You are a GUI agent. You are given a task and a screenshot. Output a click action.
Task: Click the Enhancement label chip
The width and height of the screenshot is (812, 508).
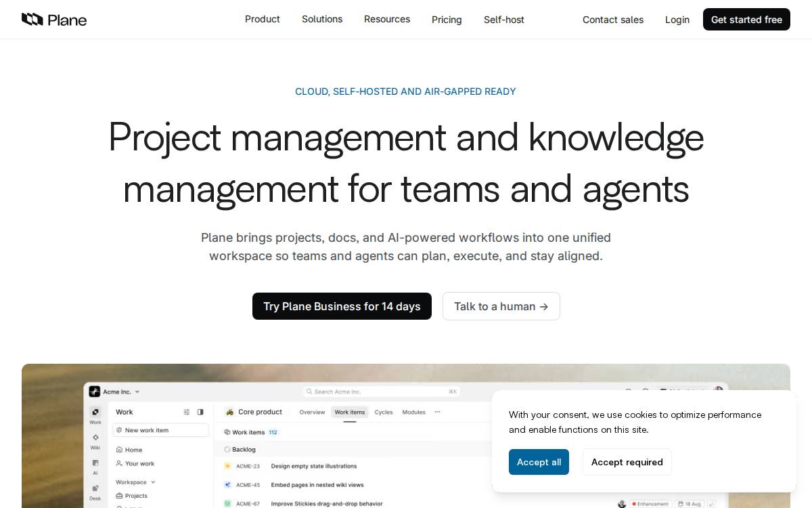[x=650, y=504]
